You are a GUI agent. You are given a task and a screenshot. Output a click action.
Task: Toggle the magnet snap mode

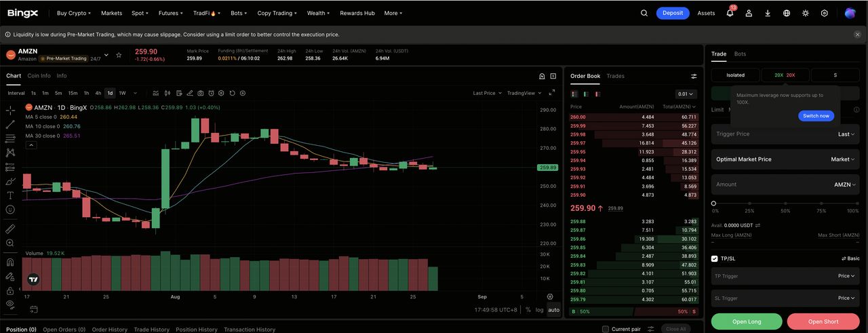10,262
